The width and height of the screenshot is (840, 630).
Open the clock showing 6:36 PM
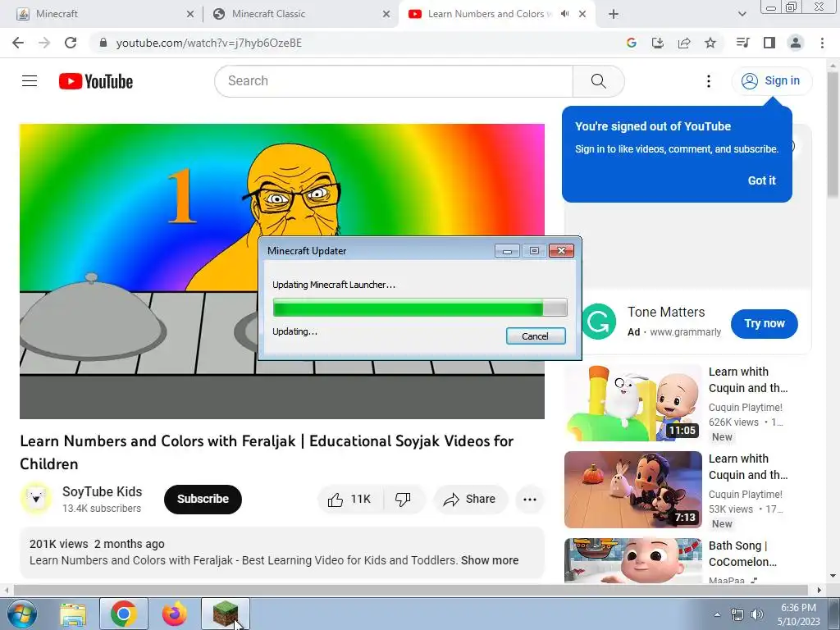tap(798, 614)
